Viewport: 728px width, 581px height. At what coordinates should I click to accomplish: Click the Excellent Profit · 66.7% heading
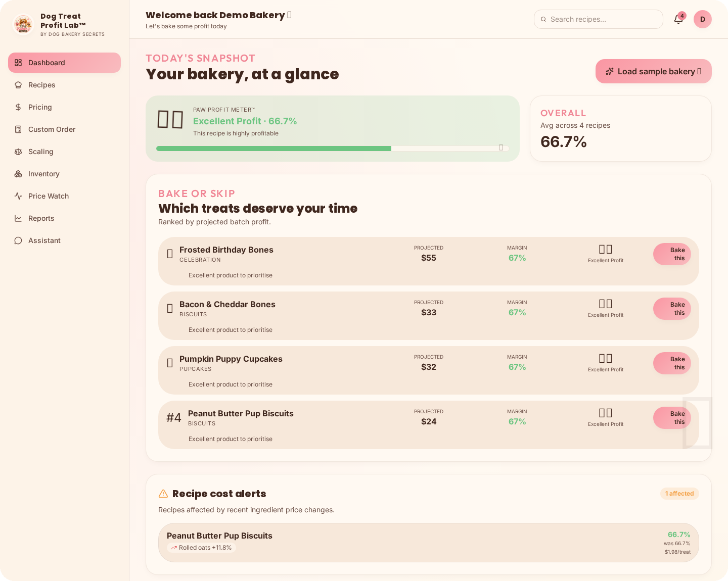[x=245, y=121]
